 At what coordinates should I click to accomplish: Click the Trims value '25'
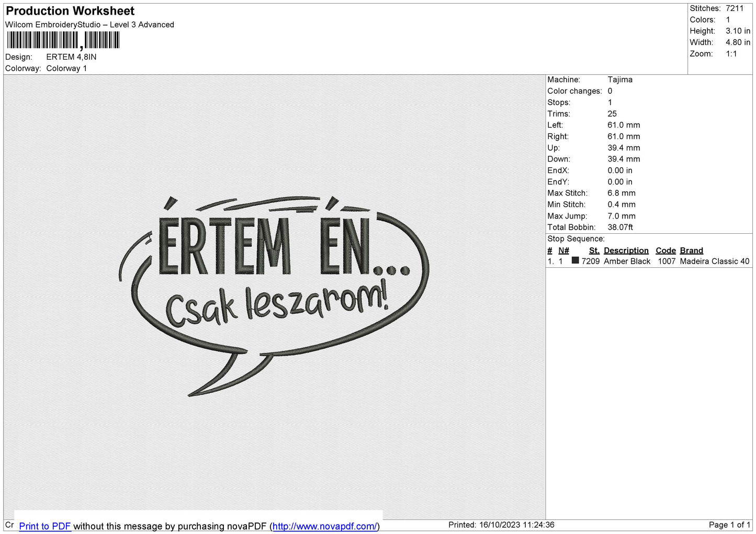[x=612, y=113]
